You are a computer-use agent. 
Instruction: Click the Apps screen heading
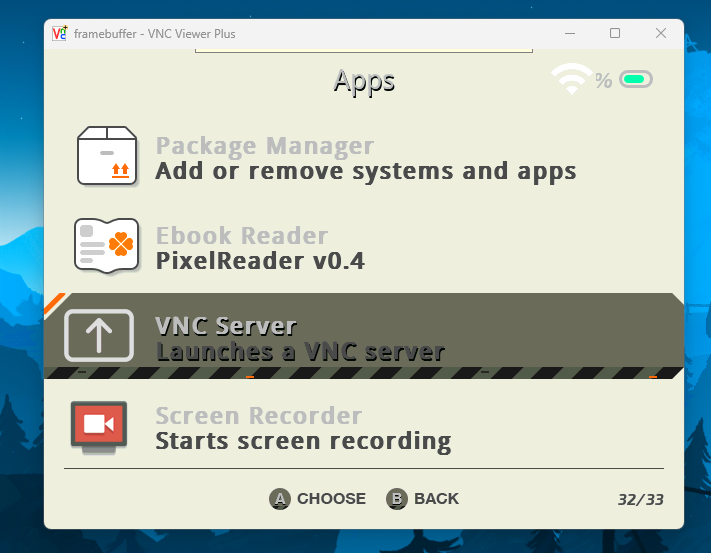pos(364,82)
